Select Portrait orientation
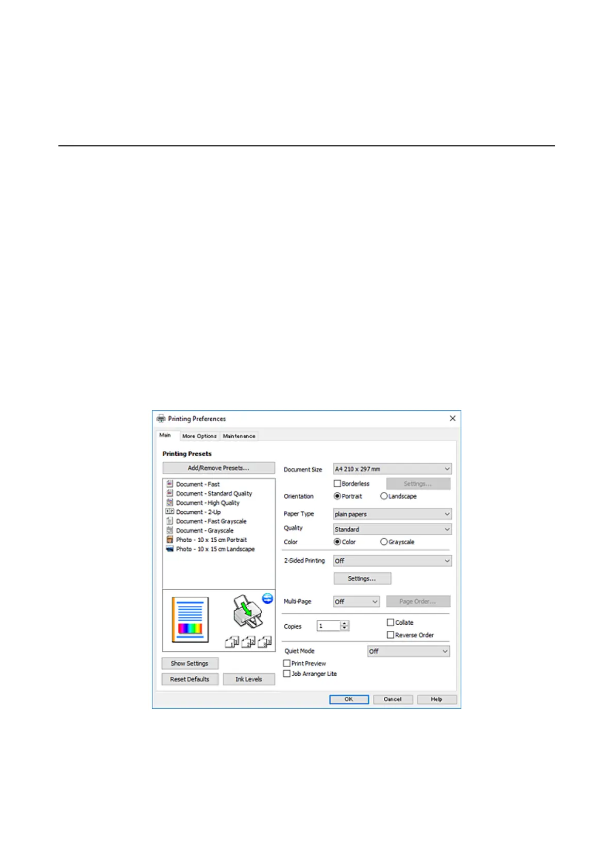 pos(337,496)
